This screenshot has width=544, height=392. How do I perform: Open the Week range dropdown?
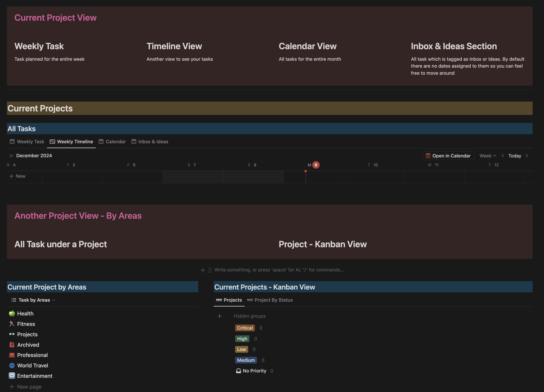tap(488, 156)
